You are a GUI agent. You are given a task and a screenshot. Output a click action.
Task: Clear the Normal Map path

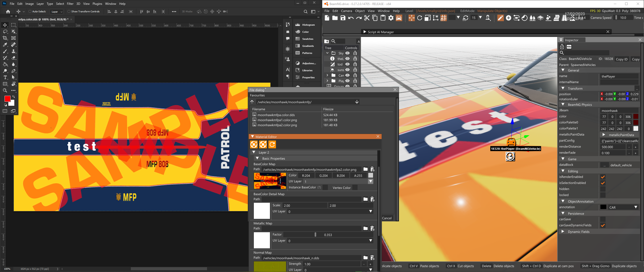372,258
